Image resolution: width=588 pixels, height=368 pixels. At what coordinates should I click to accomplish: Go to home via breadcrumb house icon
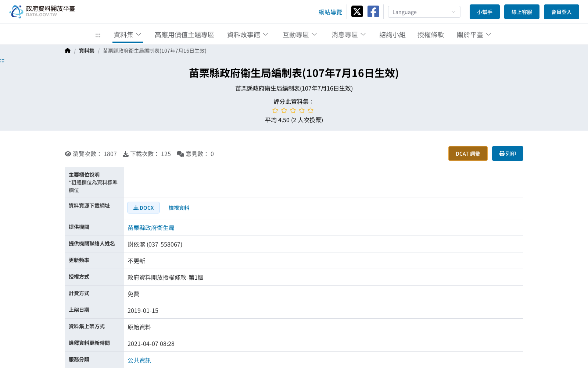coord(68,51)
